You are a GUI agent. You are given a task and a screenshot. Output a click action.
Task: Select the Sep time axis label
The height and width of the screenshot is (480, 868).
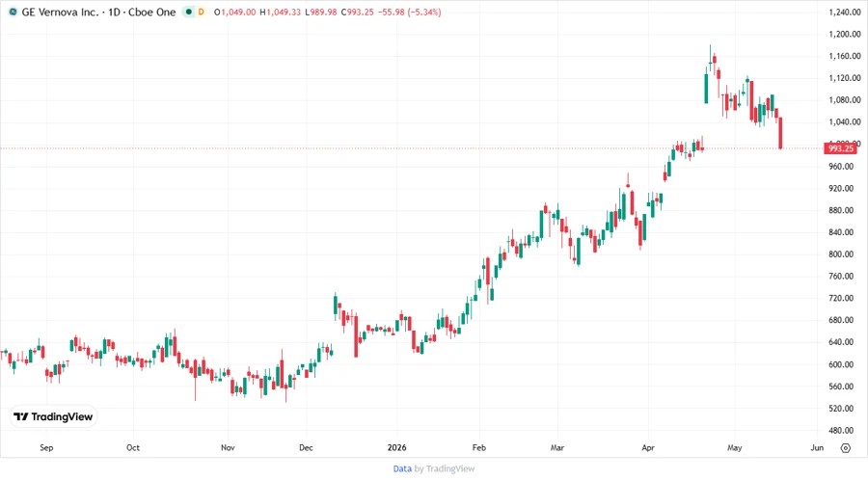pos(46,447)
